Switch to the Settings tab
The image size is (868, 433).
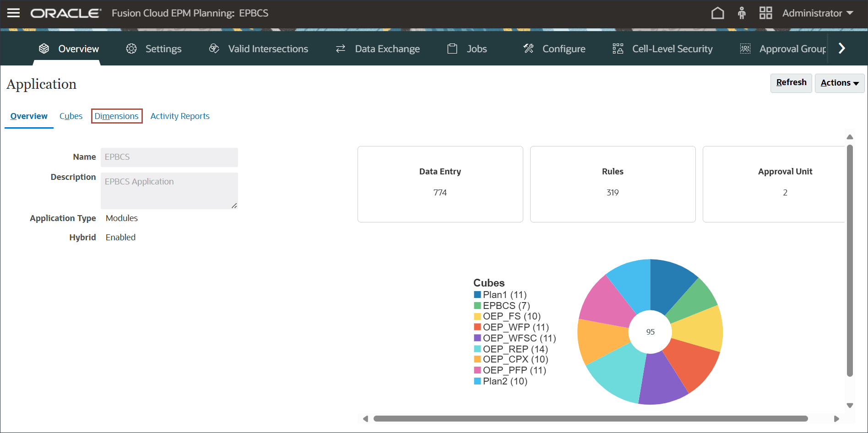point(154,49)
